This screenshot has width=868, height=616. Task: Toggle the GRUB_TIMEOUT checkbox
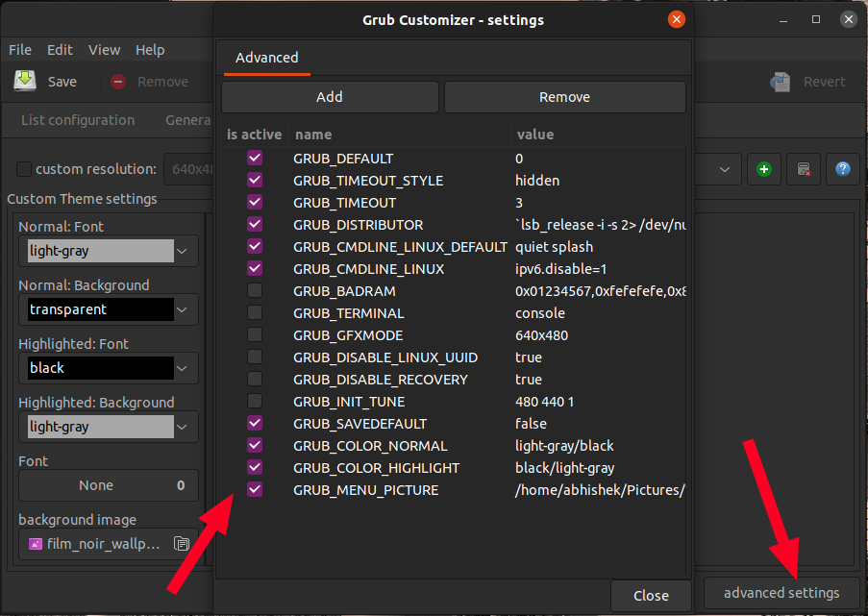point(255,203)
